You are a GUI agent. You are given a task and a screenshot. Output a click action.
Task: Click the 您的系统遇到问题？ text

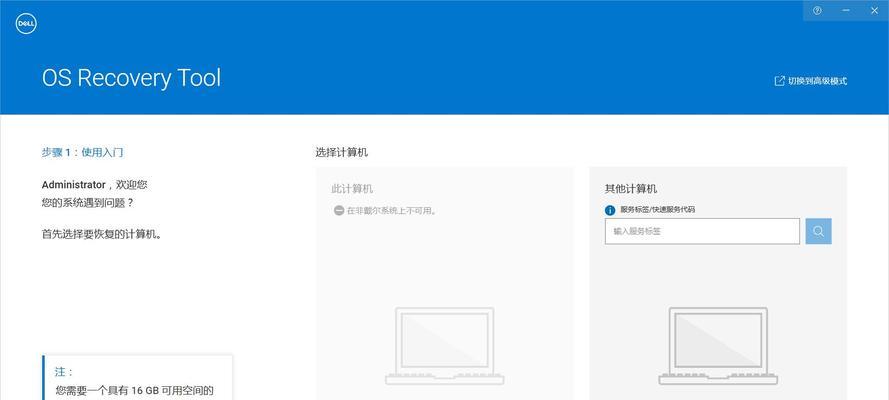[88, 203]
